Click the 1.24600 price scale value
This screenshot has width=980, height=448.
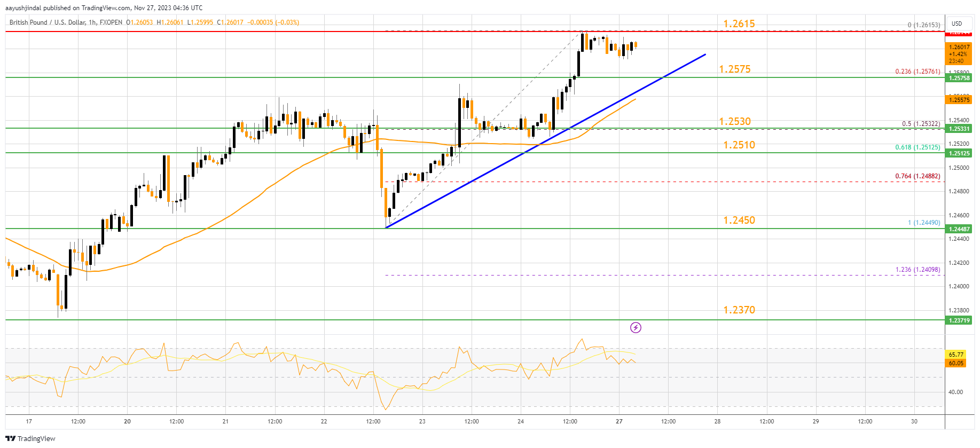959,215
